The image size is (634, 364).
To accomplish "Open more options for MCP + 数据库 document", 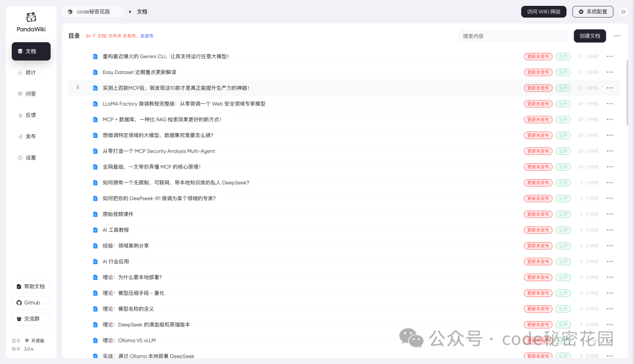I will coord(610,120).
